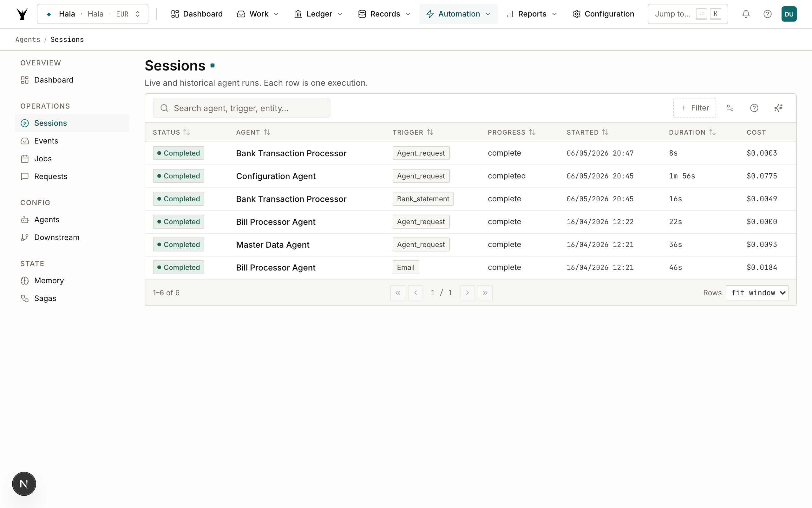The image size is (812, 508).
Task: Expand the Work menu
Action: pyautogui.click(x=258, y=14)
